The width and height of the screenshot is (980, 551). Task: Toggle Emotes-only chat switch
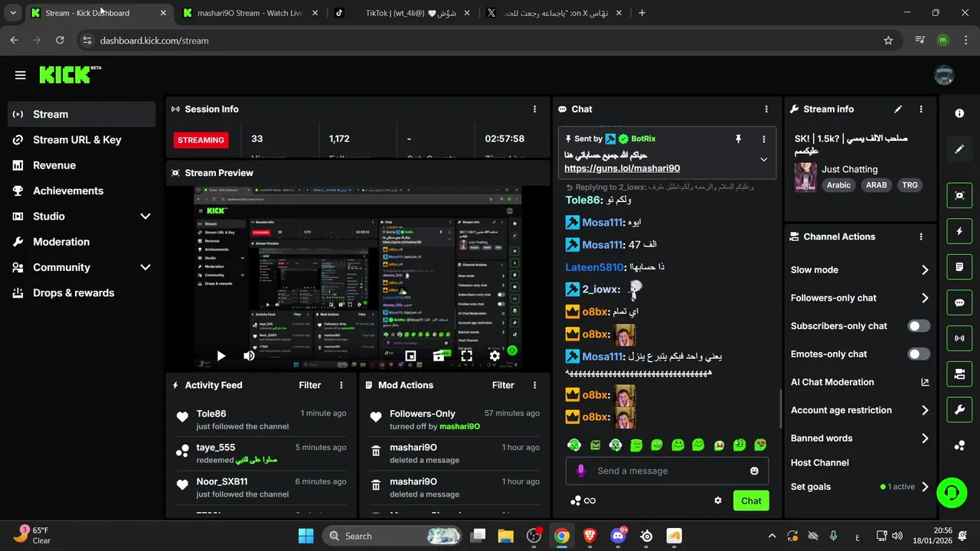919,354
